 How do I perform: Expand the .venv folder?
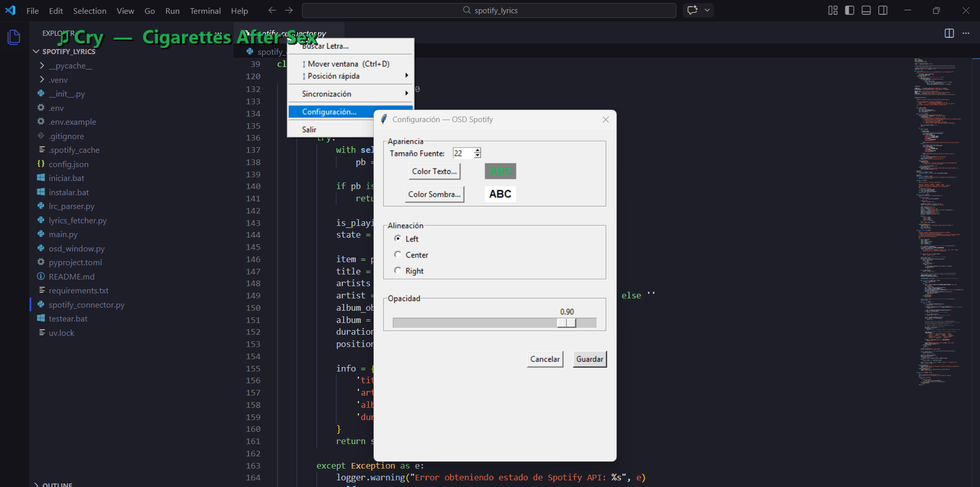58,80
